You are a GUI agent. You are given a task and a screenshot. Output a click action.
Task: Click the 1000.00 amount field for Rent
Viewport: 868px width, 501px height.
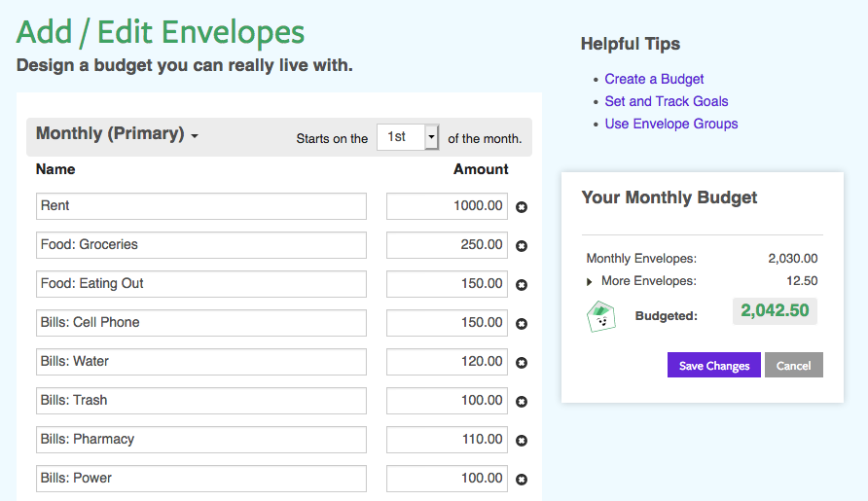(447, 206)
